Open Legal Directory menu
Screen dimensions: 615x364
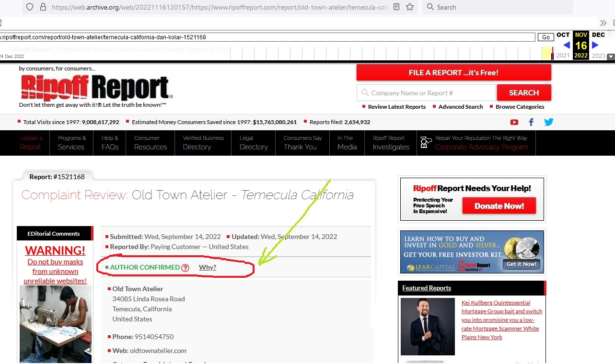pos(254,143)
